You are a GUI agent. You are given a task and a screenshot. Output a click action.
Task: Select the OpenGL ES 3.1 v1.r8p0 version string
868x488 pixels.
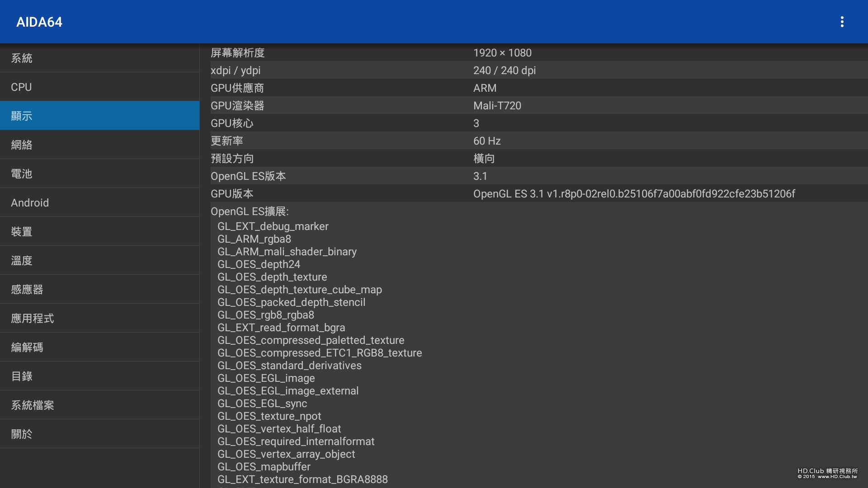tap(634, 194)
